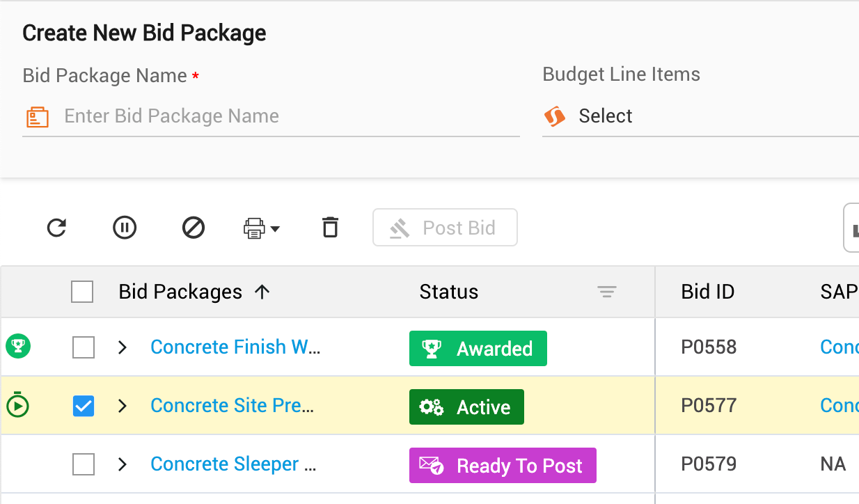This screenshot has height=504, width=859.
Task: Open the print options dropdown
Action: (262, 228)
